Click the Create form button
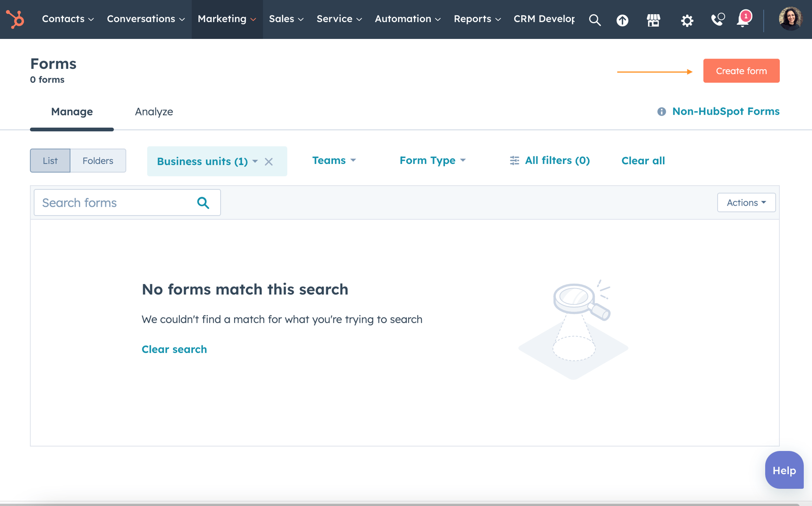The image size is (812, 506). (x=741, y=71)
